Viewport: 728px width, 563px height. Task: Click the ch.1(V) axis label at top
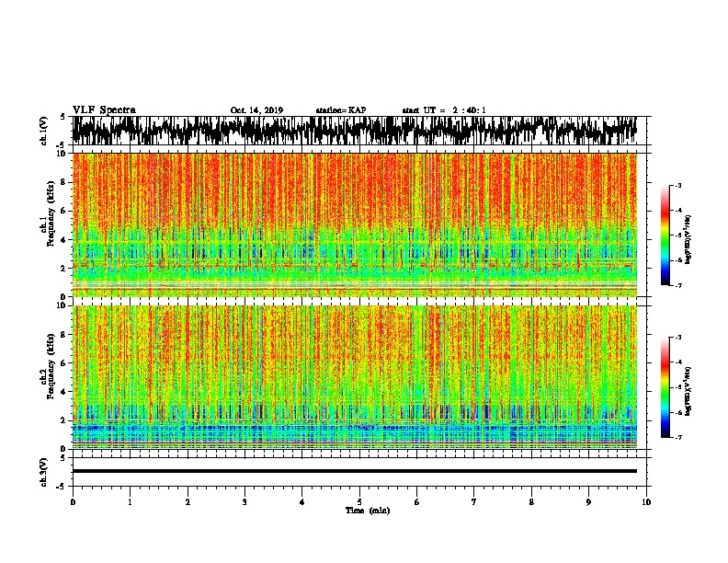coord(44,131)
